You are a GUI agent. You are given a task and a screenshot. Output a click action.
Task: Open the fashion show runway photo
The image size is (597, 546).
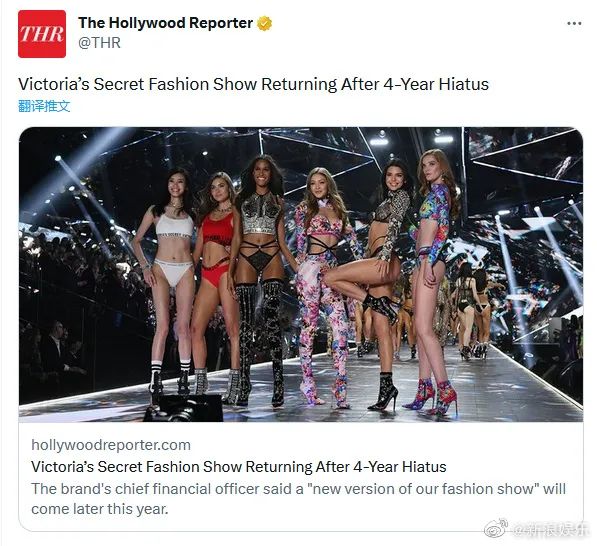pos(301,275)
